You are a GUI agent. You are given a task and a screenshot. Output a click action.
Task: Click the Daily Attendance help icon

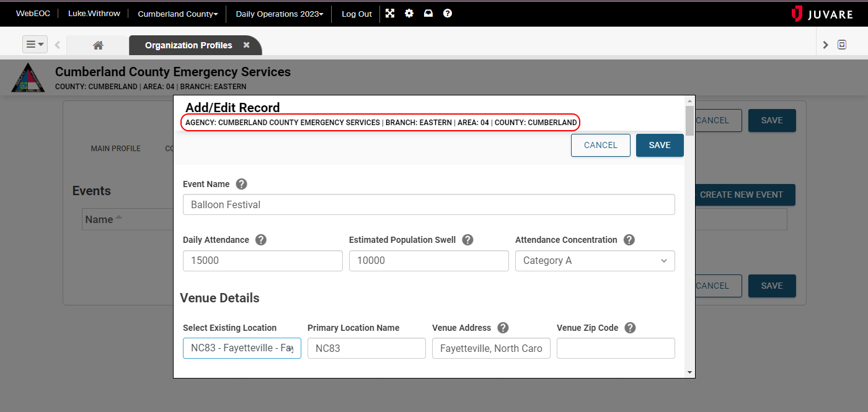260,240
